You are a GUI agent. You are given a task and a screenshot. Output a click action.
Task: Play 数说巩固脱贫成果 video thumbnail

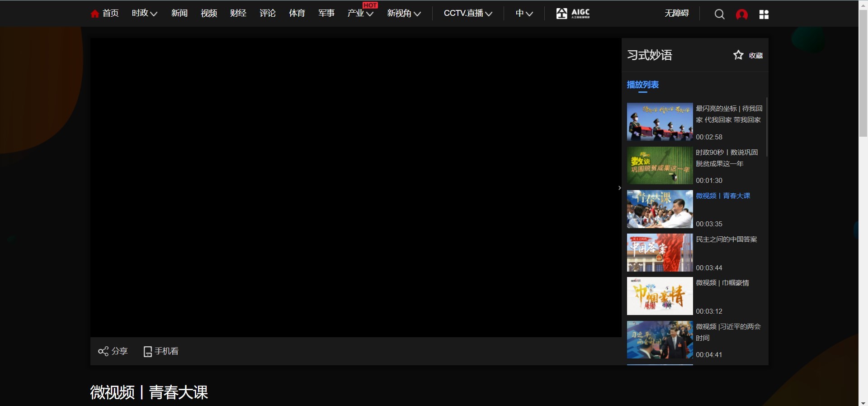[660, 165]
